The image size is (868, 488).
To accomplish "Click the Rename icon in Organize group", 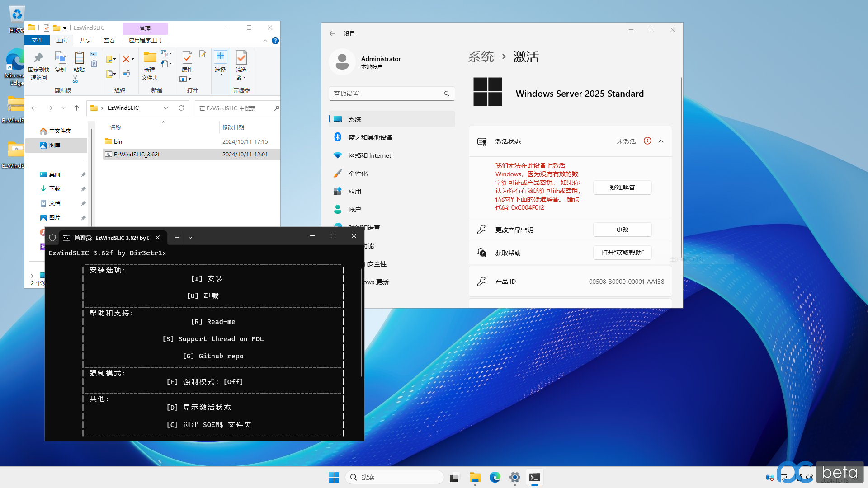I will 127,74.
